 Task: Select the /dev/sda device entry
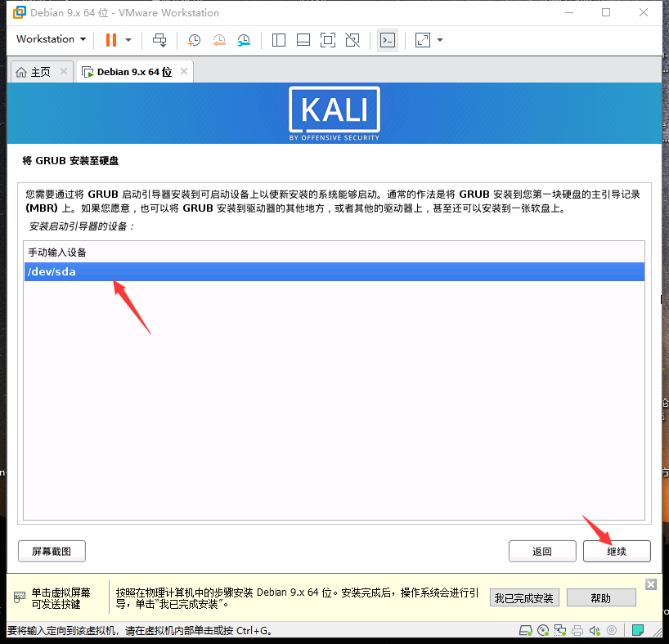(334, 271)
